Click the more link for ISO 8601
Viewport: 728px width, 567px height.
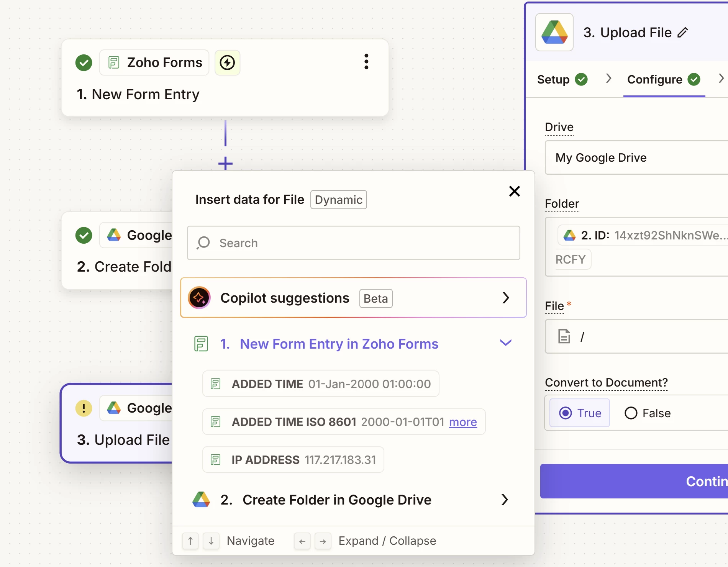463,422
